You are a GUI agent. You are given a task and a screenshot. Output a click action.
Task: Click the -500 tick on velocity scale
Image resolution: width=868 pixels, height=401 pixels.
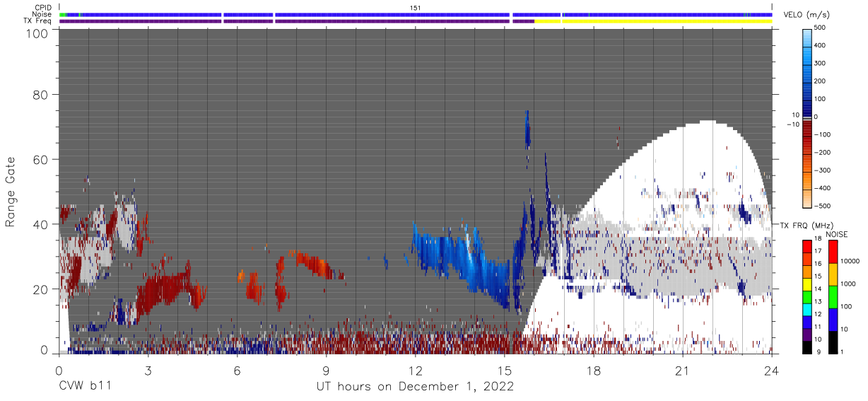click(823, 207)
